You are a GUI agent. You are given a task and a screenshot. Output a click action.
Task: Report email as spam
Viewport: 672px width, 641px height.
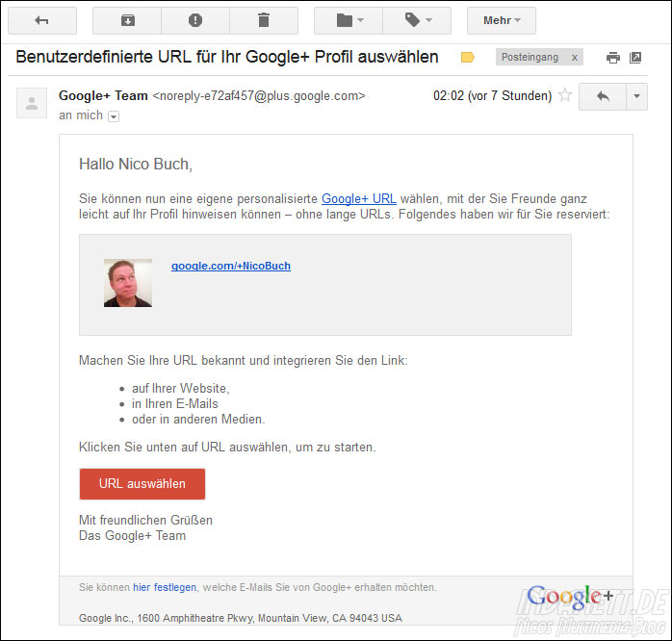tap(195, 20)
